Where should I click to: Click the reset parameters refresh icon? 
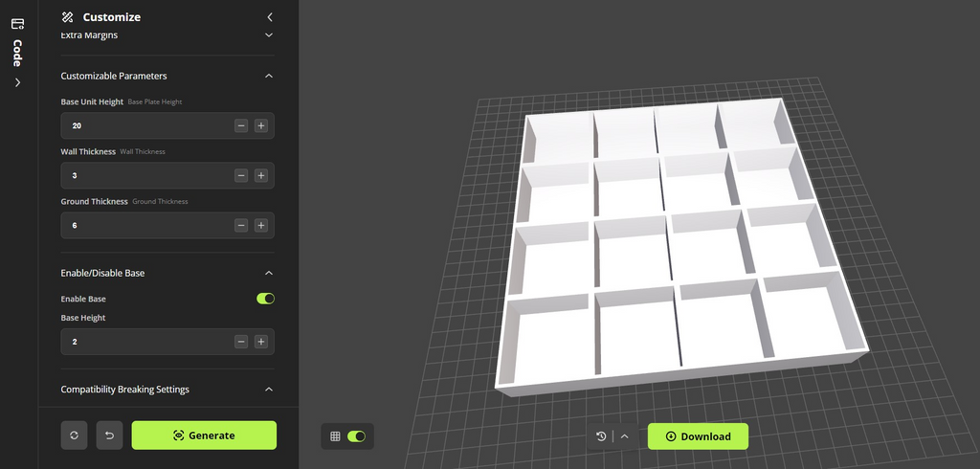(75, 435)
